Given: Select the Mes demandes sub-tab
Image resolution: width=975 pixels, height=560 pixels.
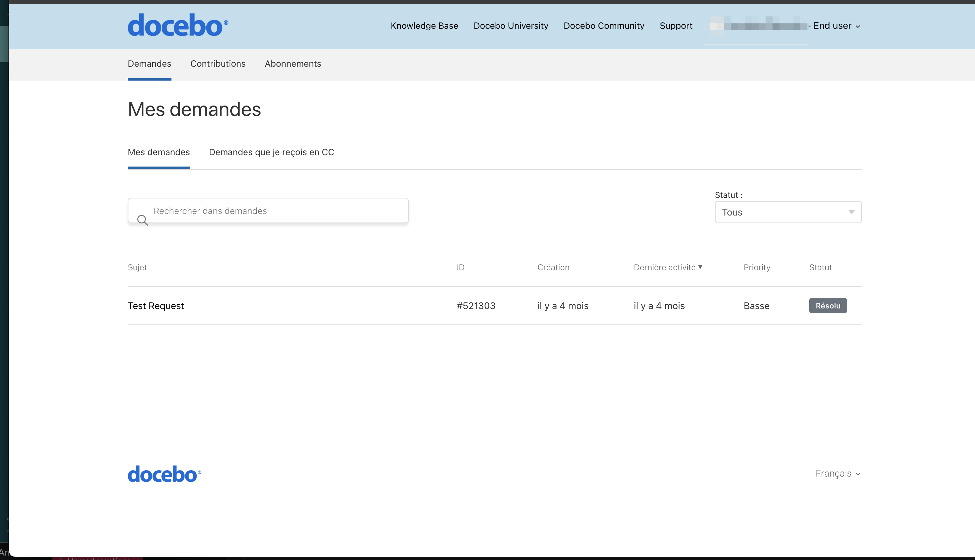Looking at the screenshot, I should 158,152.
